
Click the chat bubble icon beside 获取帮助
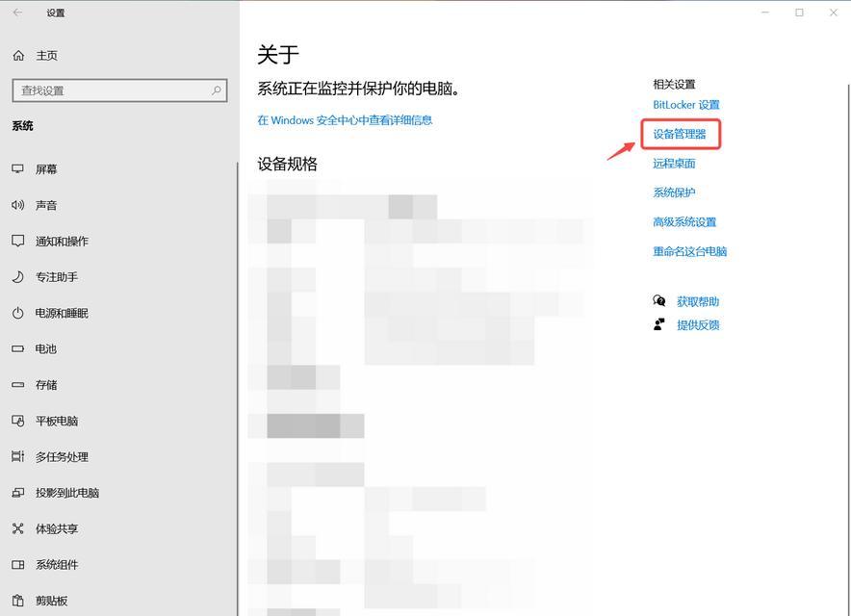coord(658,300)
